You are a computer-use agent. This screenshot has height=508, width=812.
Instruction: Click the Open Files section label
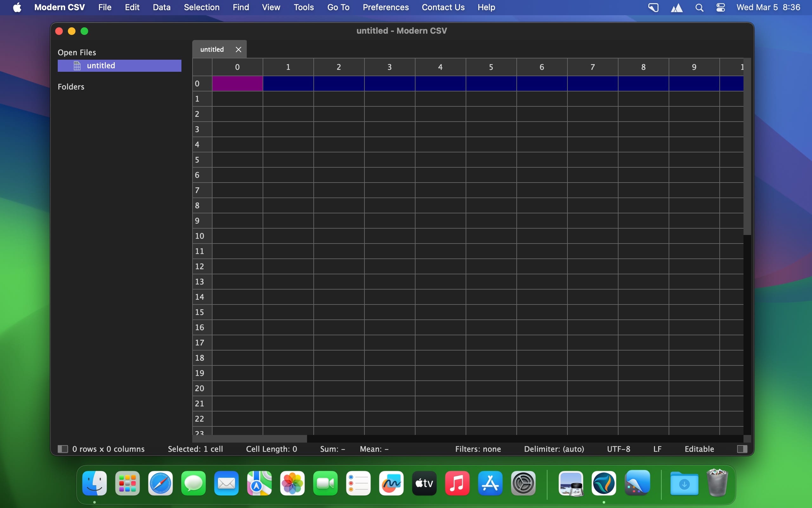[x=77, y=52]
